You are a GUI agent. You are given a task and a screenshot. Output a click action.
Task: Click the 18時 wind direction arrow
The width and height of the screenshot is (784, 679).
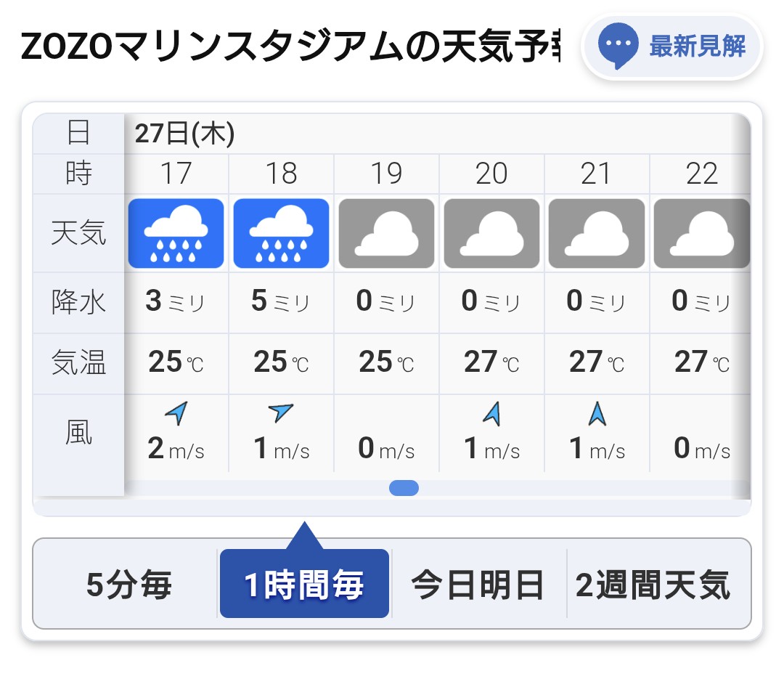[x=280, y=412]
